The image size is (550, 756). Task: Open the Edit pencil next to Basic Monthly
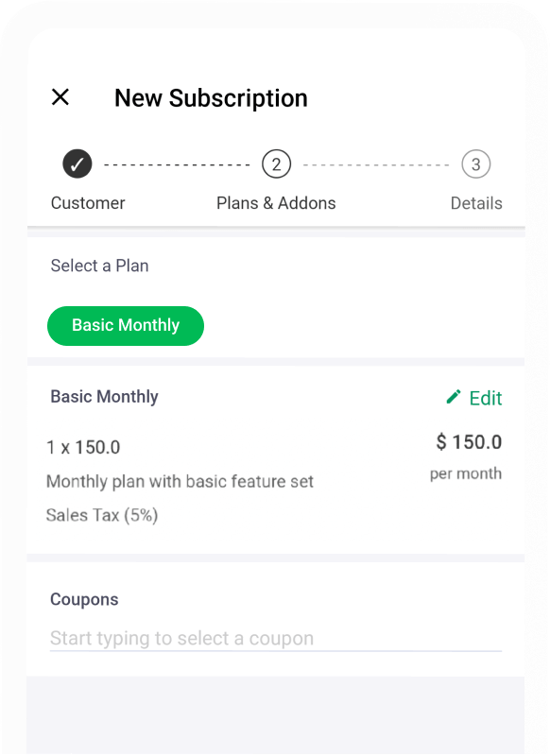[x=454, y=398]
